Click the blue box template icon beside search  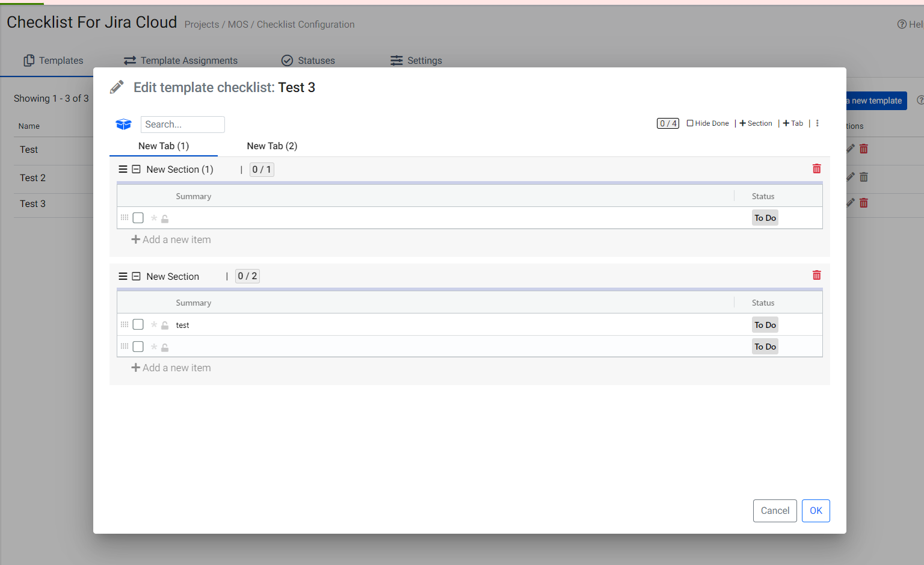coord(123,124)
